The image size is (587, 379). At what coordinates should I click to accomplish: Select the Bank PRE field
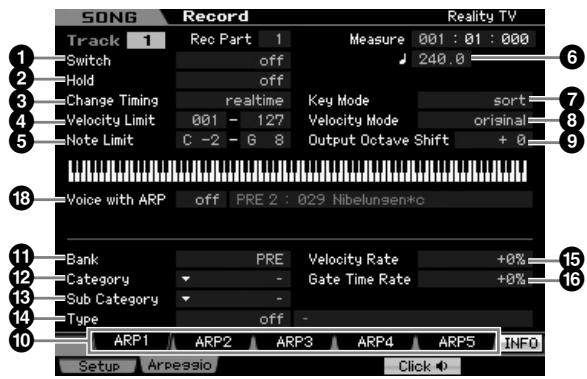tap(233, 259)
